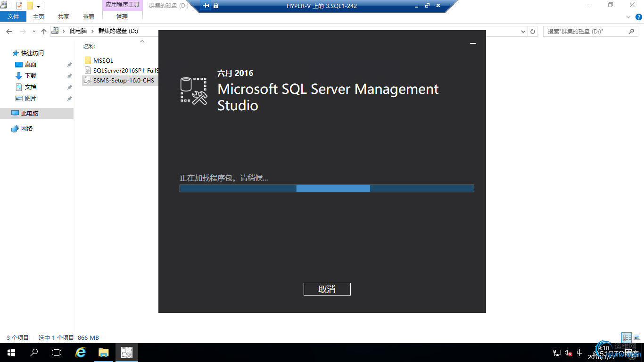Unpin 下载 using its pin icon
644x362 pixels.
(69, 76)
